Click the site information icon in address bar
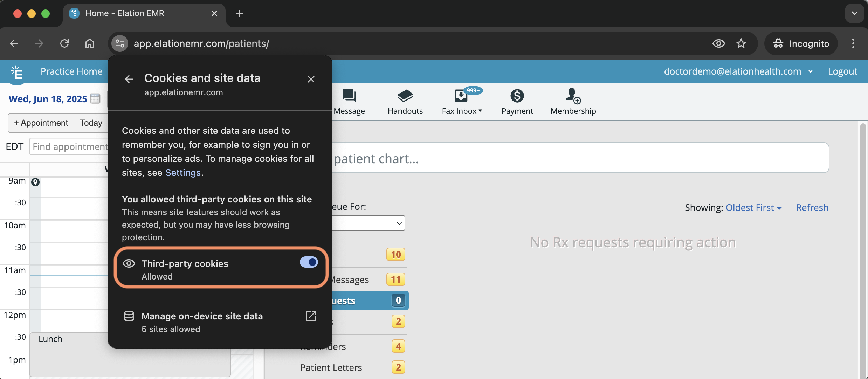 pos(120,43)
